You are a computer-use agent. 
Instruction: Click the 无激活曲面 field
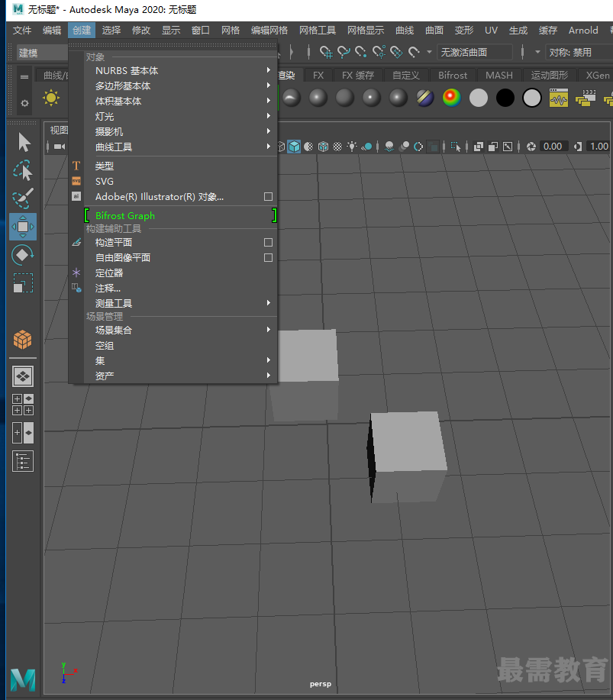475,52
